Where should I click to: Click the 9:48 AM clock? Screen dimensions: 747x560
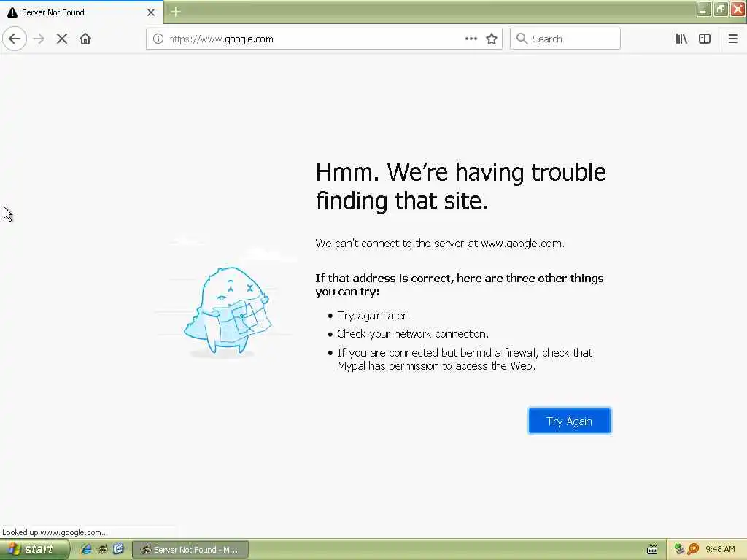720,549
